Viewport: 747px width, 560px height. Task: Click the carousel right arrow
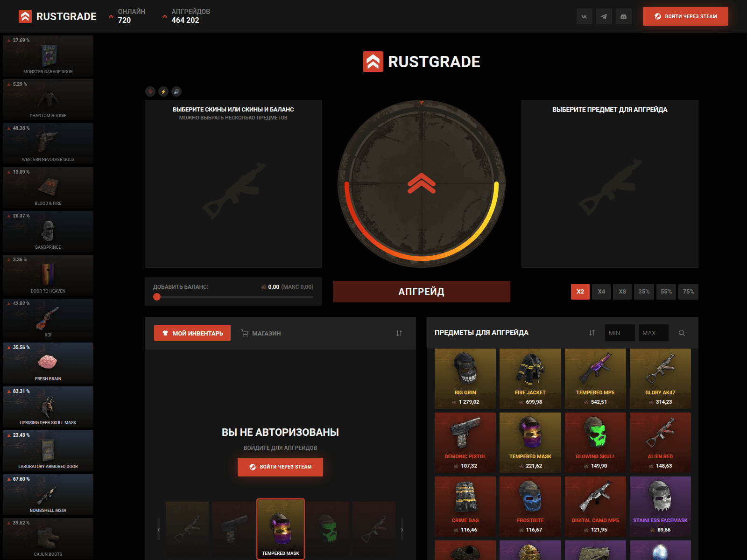(x=402, y=529)
